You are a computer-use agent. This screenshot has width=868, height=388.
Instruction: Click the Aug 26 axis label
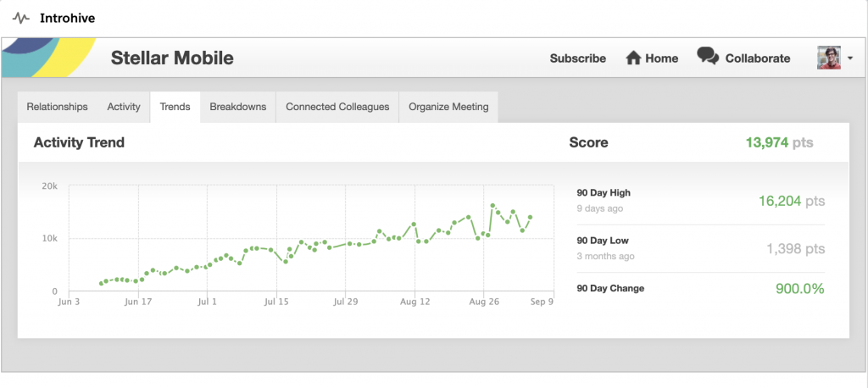coord(484,302)
